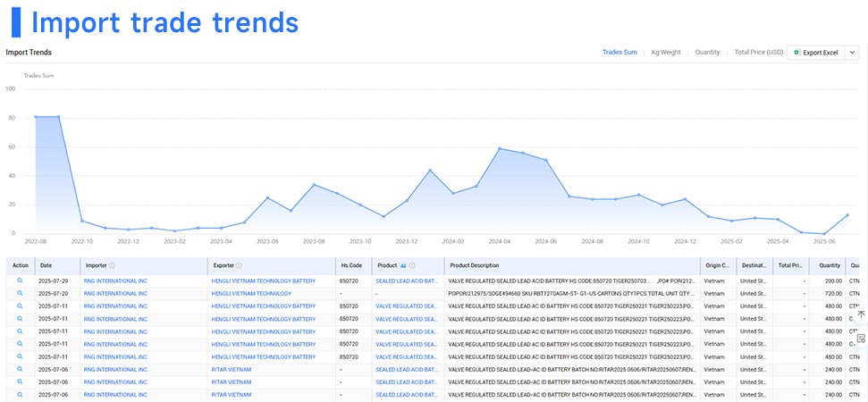Image resolution: width=868 pixels, height=402 pixels.
Task: Click the back-to-top arrow icon
Action: click(861, 314)
